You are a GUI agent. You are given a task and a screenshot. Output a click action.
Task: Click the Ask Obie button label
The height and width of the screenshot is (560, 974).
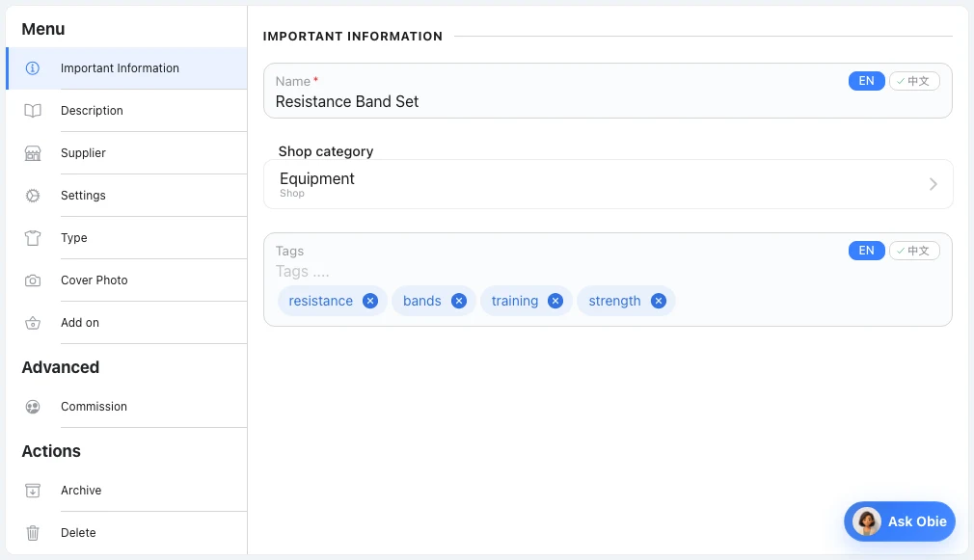point(917,521)
